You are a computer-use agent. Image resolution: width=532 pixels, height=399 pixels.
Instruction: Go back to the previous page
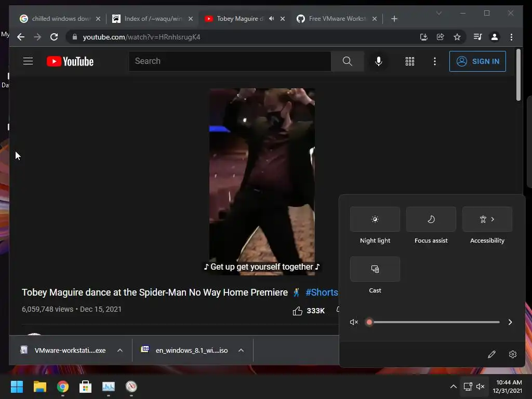[21, 37]
